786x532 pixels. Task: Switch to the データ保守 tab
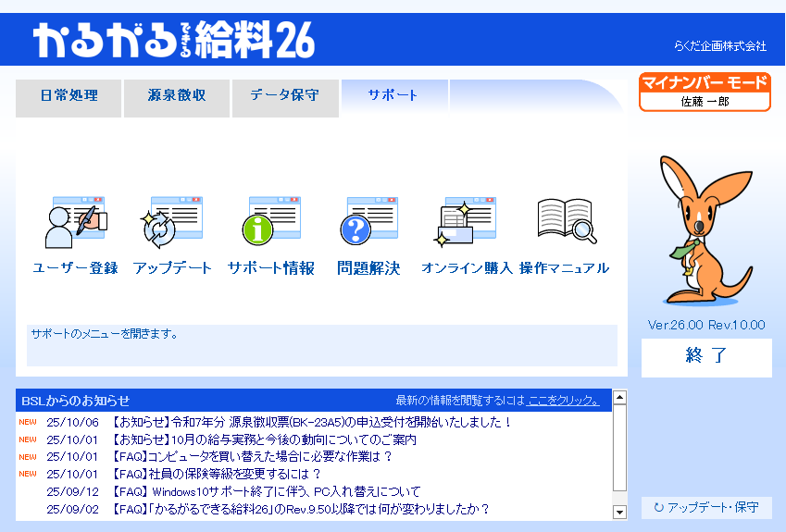(284, 96)
